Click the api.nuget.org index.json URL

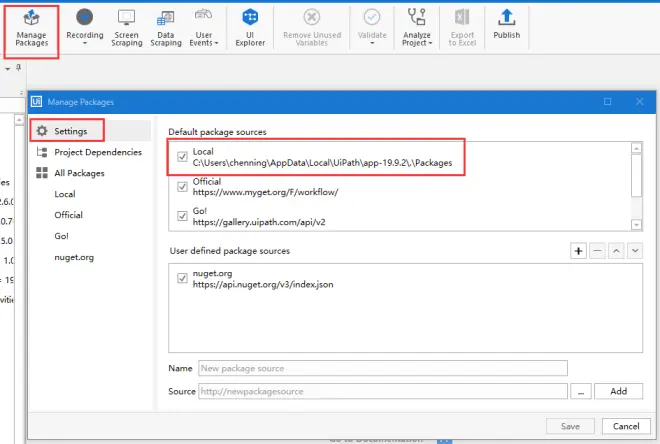[x=263, y=284]
